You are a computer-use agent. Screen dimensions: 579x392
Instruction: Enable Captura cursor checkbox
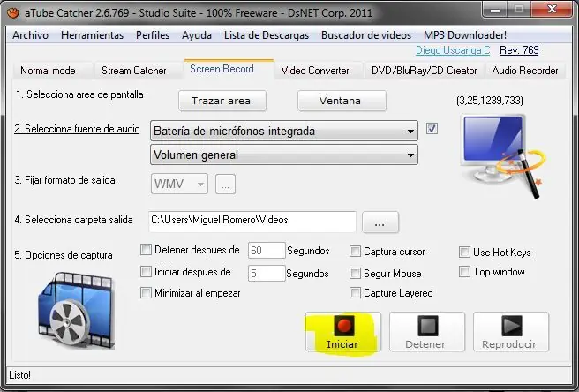click(355, 252)
